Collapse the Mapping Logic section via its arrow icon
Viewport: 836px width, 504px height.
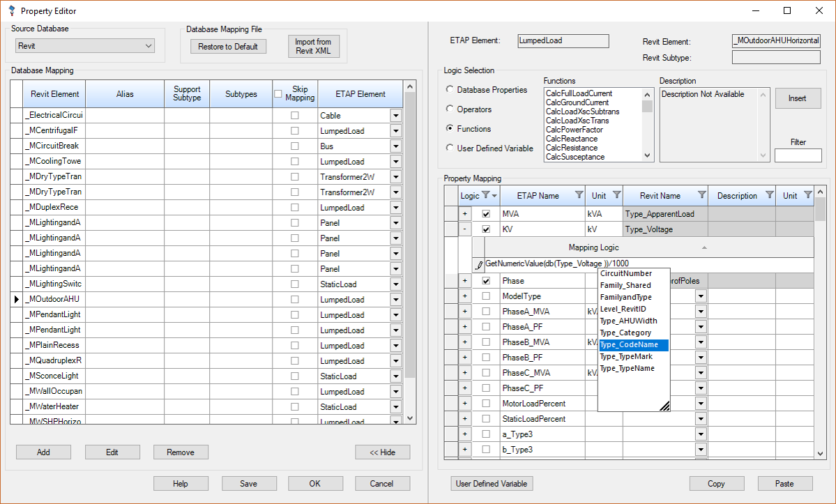click(704, 247)
